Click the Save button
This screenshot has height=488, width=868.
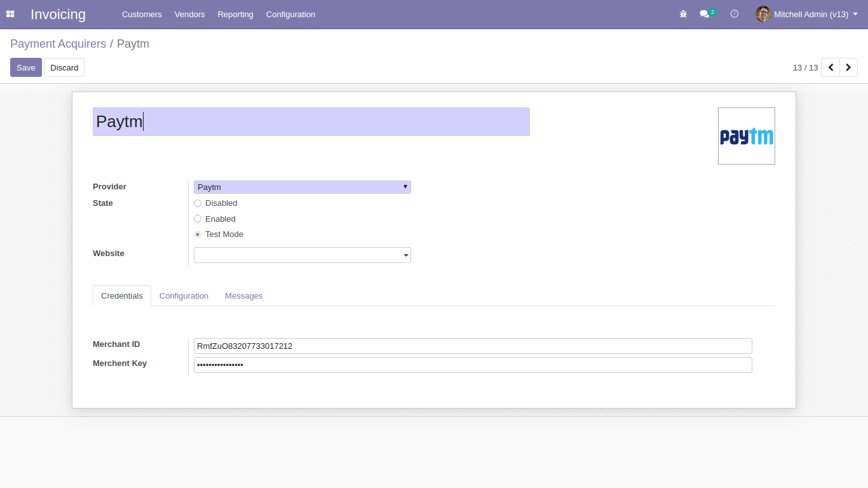[26, 67]
